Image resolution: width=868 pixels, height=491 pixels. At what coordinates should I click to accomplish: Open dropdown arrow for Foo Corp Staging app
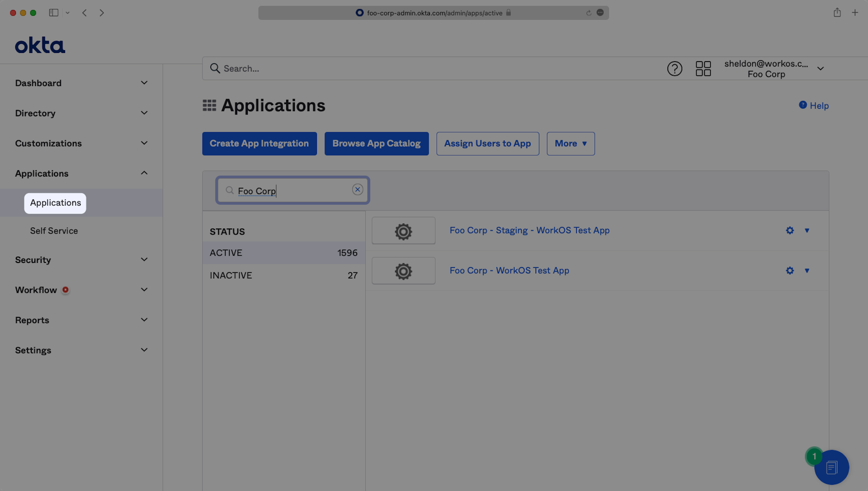pyautogui.click(x=807, y=230)
